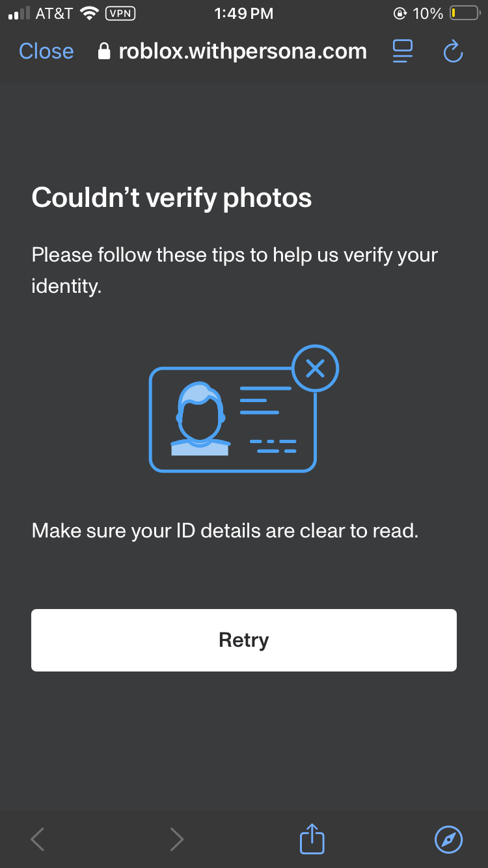488x868 pixels.
Task: Open page in Safari compass icon
Action: coord(448,839)
